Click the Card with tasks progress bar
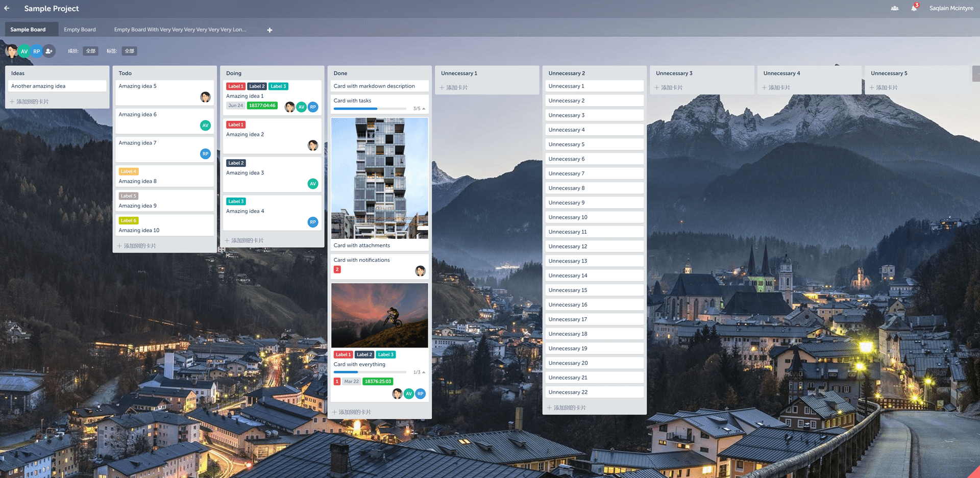Viewport: 980px width, 478px height. pos(370,109)
